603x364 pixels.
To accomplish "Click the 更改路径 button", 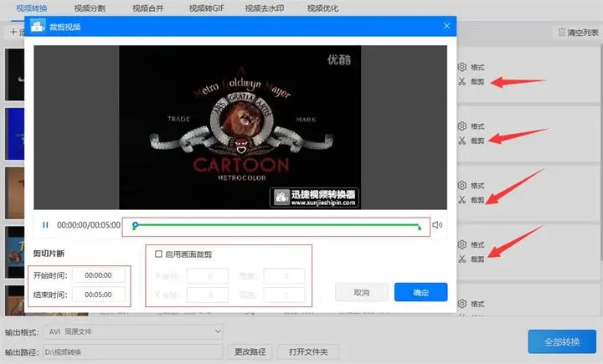I will (x=250, y=351).
